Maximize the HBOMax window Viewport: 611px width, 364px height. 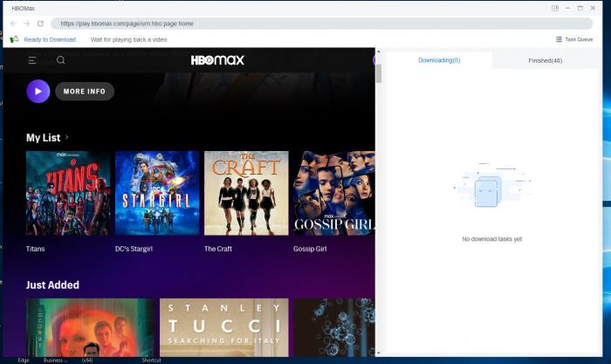click(x=580, y=8)
